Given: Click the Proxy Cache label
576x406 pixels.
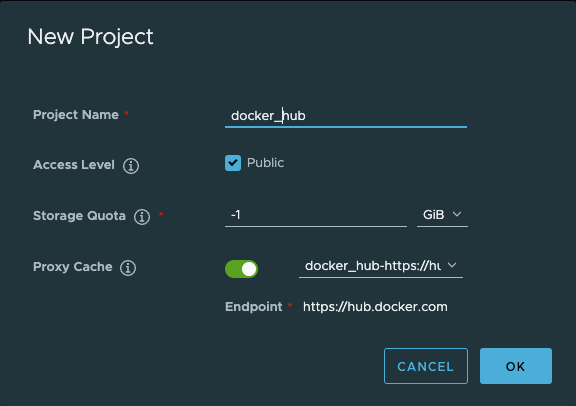Looking at the screenshot, I should pos(73,267).
